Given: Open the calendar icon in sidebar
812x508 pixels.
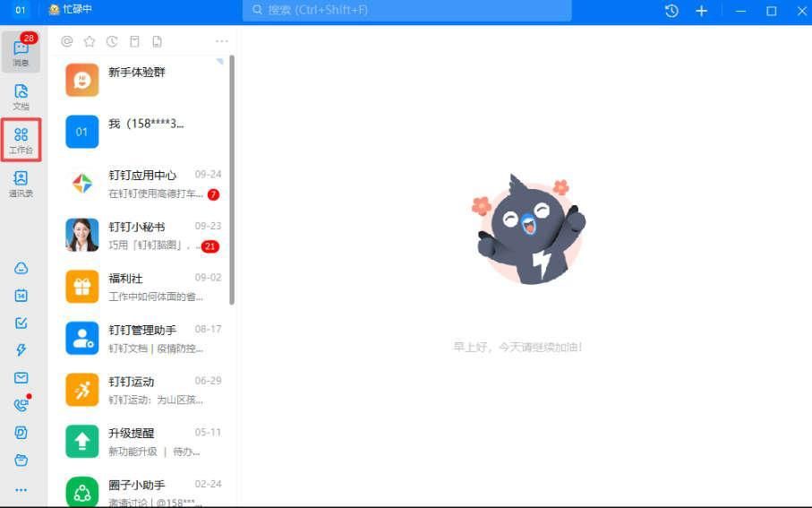Looking at the screenshot, I should click(x=21, y=296).
